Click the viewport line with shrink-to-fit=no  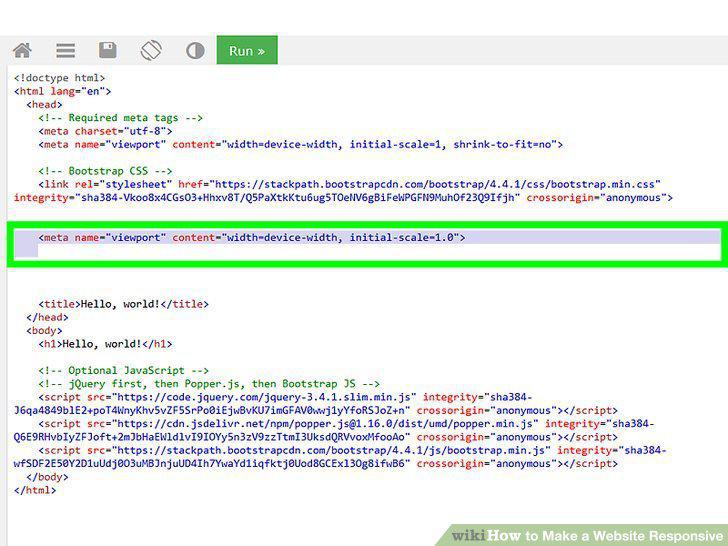301,144
